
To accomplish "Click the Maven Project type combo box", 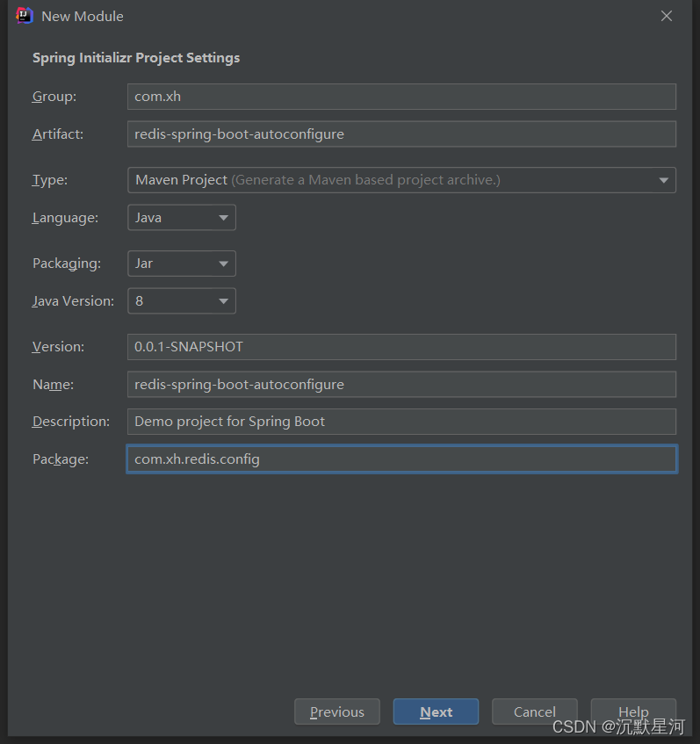I will (x=401, y=180).
